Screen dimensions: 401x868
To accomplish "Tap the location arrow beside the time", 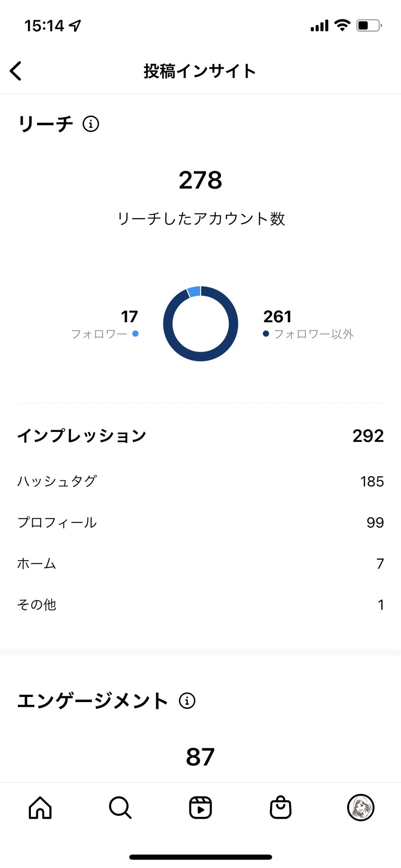I will (x=75, y=26).
